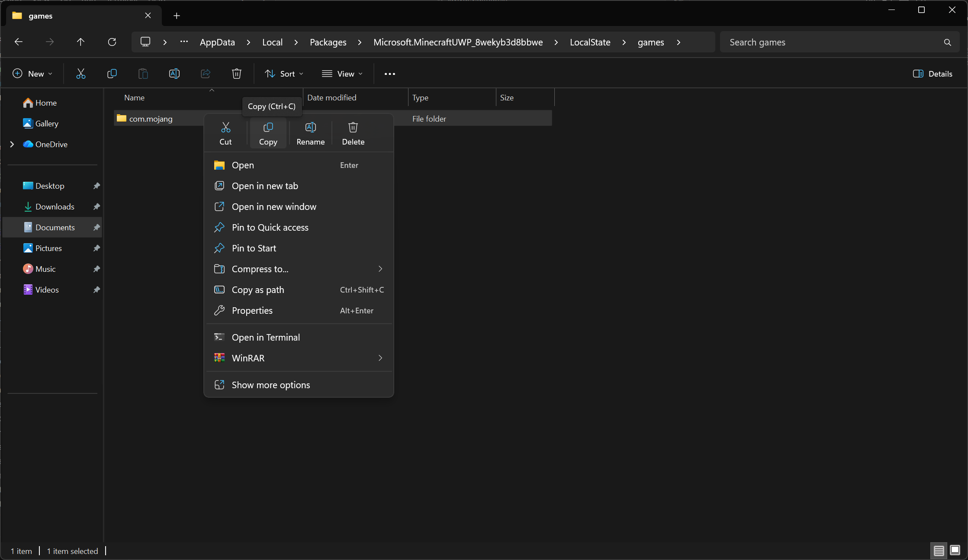This screenshot has width=968, height=560.
Task: Click Delete trash icon in context menu
Action: pyautogui.click(x=353, y=133)
